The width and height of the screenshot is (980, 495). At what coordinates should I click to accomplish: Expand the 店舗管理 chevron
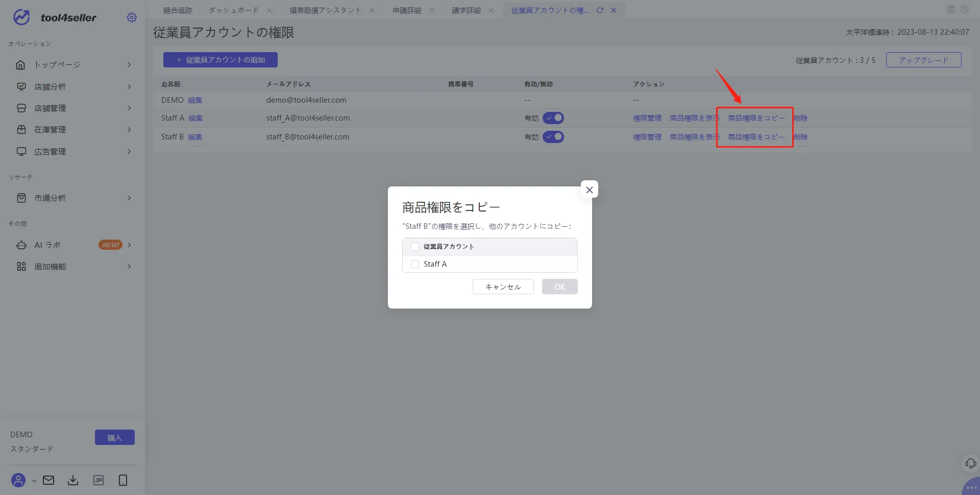click(x=129, y=108)
